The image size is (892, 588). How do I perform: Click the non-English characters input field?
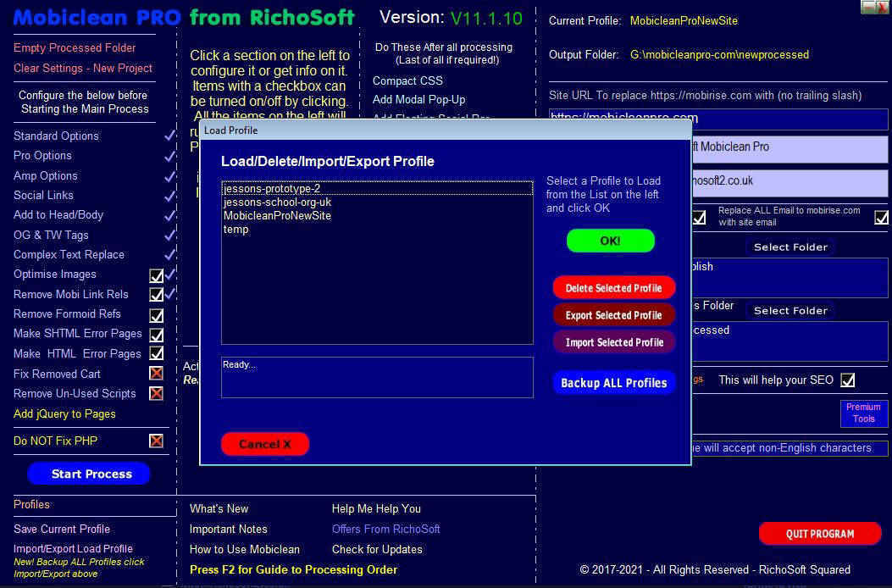tap(790, 448)
